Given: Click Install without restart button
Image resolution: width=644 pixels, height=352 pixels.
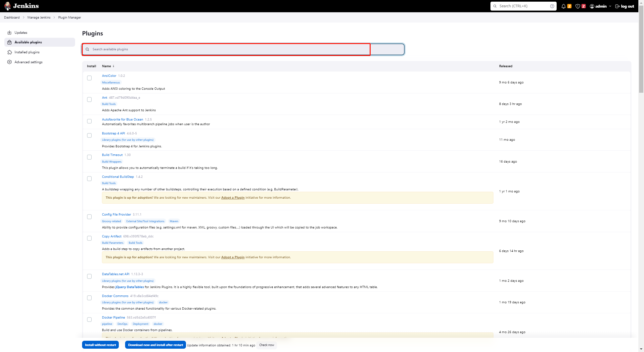Looking at the screenshot, I should 101,345.
